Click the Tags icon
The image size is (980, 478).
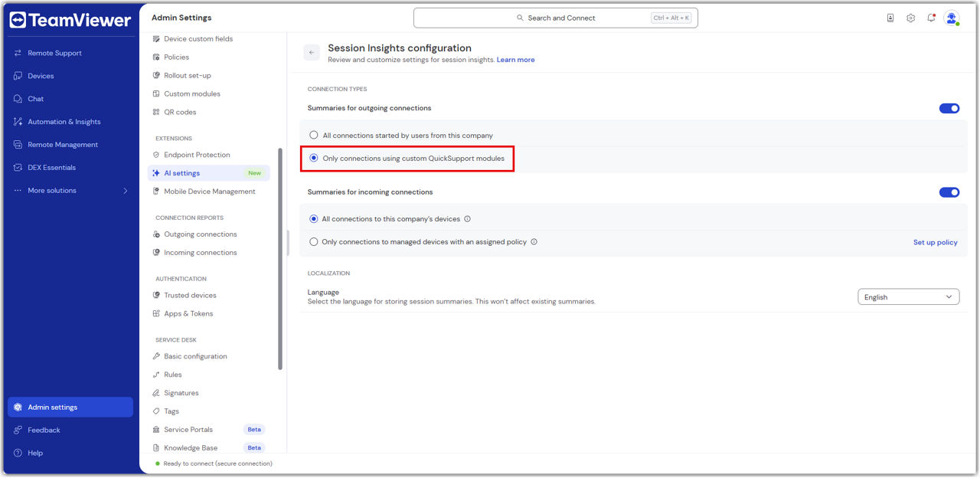[x=156, y=411]
